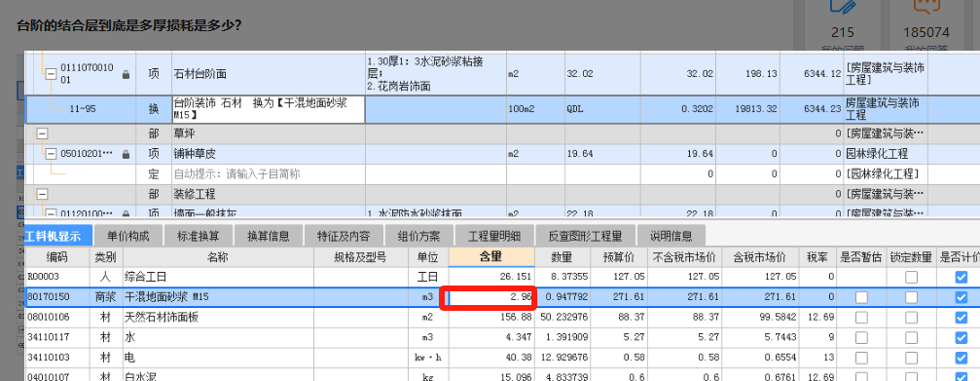This screenshot has width=980, height=381.
Task: Tick 锁定数量 for 综合工日 row
Action: coord(911,277)
